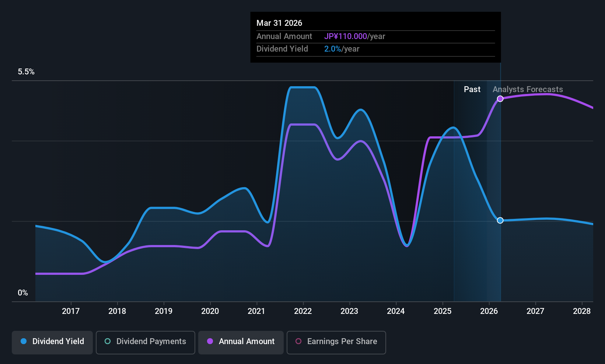
Task: Select the blue Dividend Yield data point marker
Action: point(500,220)
